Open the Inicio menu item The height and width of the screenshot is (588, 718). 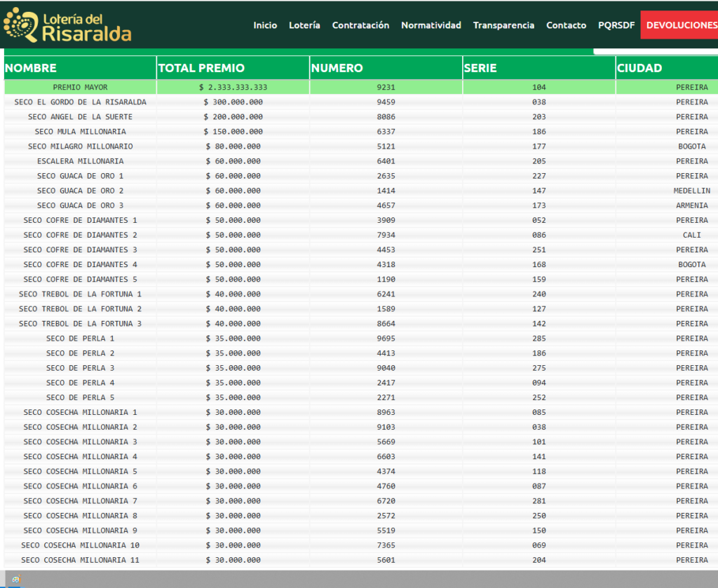[265, 25]
